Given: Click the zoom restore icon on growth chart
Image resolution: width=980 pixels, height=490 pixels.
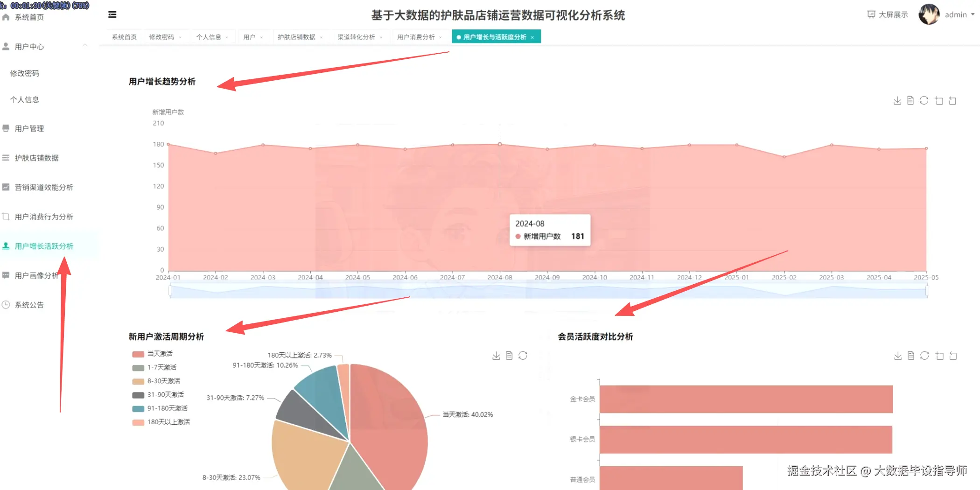Looking at the screenshot, I should point(953,100).
